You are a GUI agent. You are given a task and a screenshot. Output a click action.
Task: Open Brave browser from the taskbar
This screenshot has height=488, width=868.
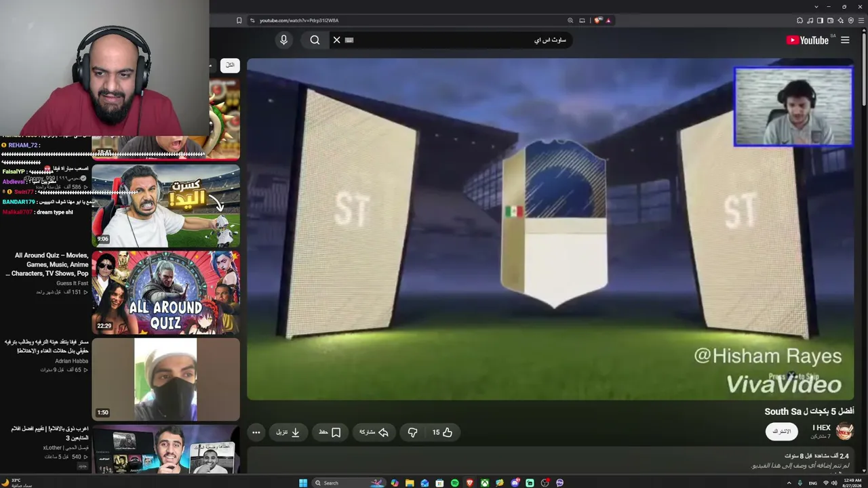coord(469,483)
